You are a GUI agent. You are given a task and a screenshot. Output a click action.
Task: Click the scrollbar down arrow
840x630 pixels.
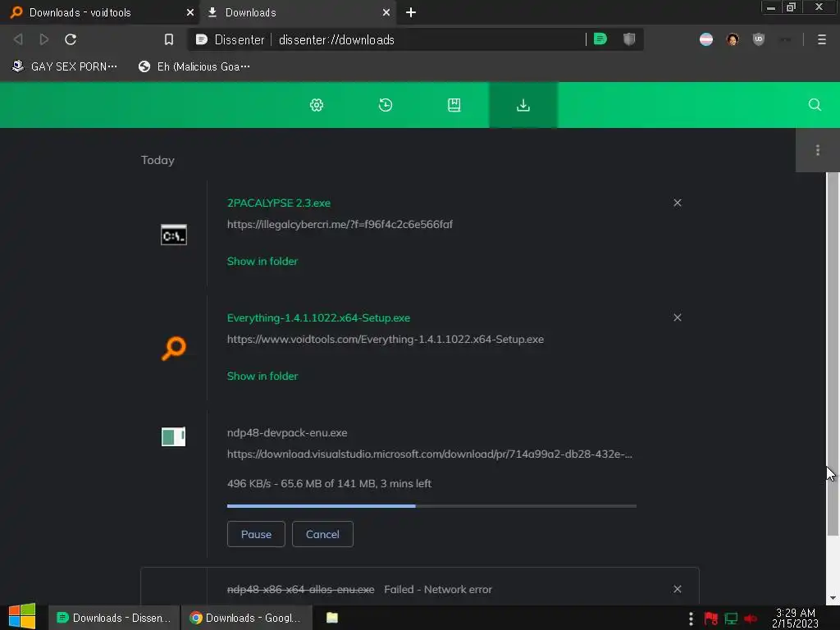tap(833, 598)
